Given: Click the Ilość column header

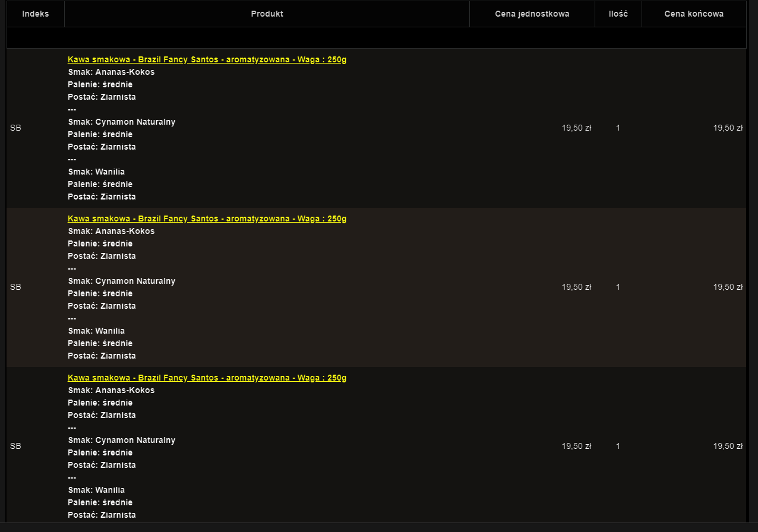Looking at the screenshot, I should 618,13.
